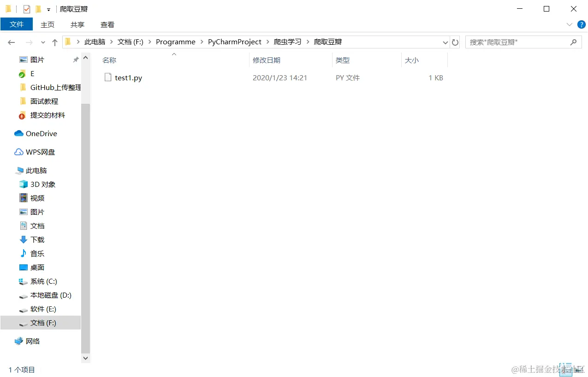Switch to the 查看 ribbon tab
This screenshot has height=377, width=588.
pos(107,24)
